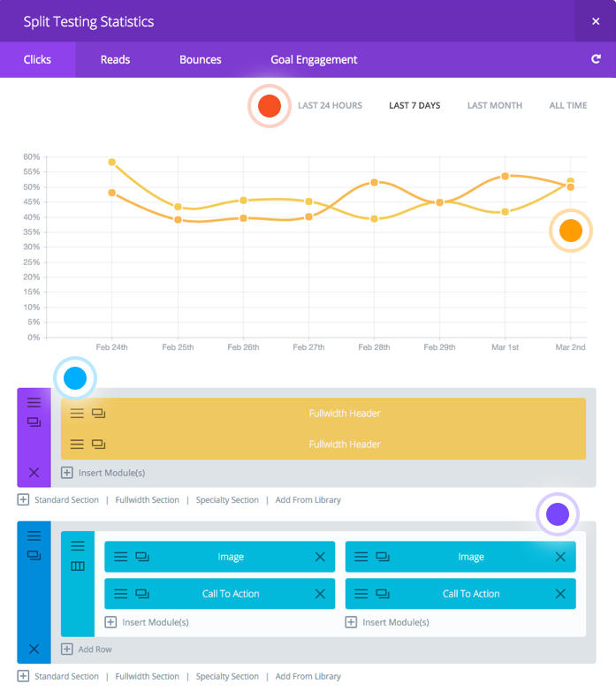Screen dimensions: 616x699
Task: Open the Bounces tab
Action: [201, 60]
